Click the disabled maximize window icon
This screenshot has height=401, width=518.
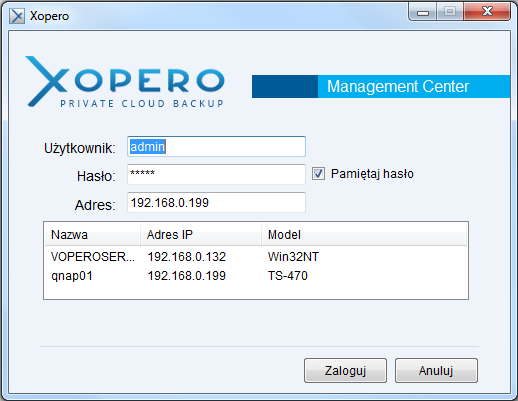point(450,12)
